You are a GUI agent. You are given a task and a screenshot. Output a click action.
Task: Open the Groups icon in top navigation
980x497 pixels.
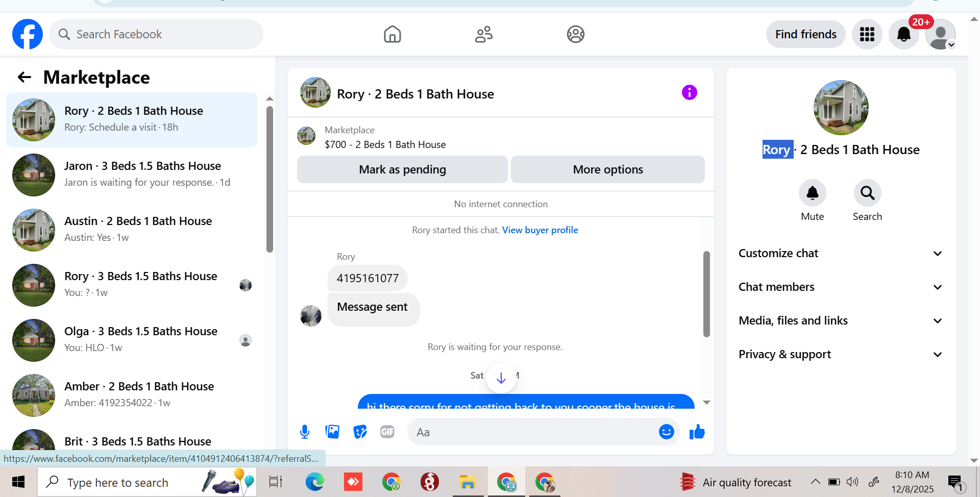pos(576,34)
